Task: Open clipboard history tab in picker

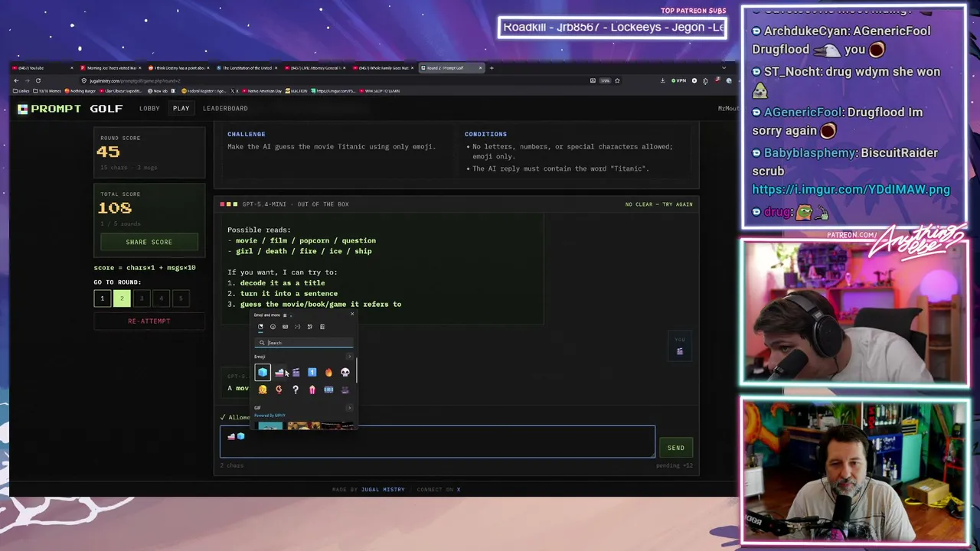Action: (x=322, y=327)
